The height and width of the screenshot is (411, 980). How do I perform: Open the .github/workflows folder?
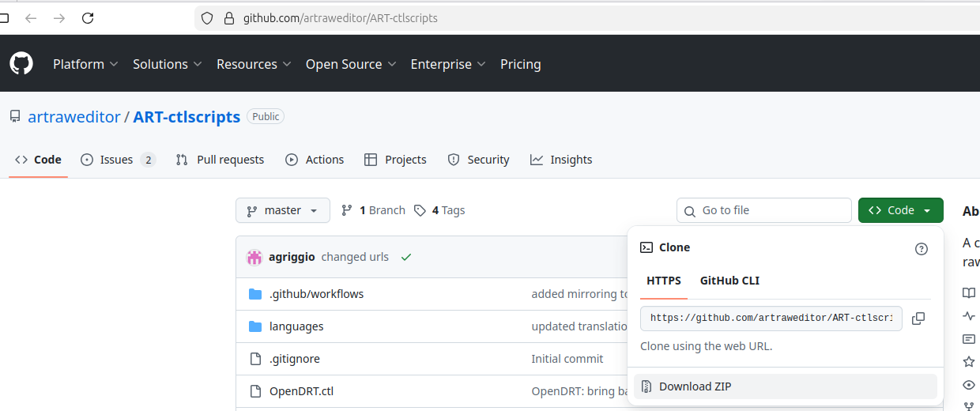pyautogui.click(x=316, y=294)
